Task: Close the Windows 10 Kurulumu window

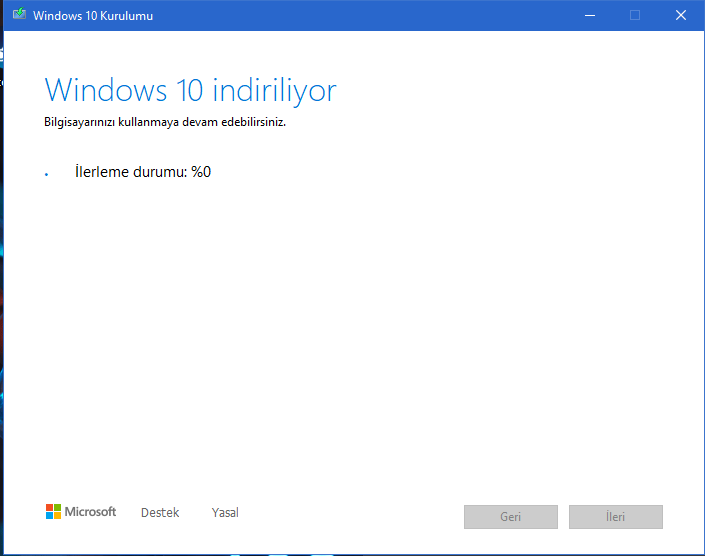Action: click(681, 15)
